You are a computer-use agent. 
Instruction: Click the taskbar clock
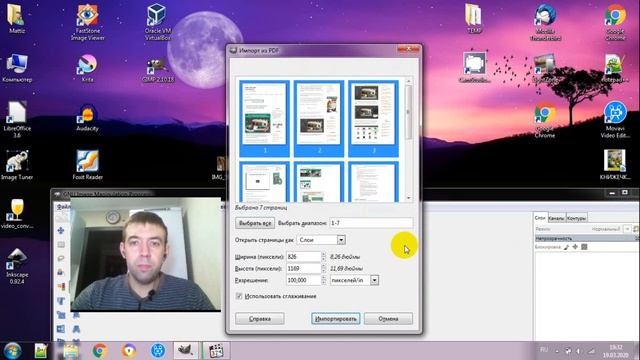[x=616, y=351]
